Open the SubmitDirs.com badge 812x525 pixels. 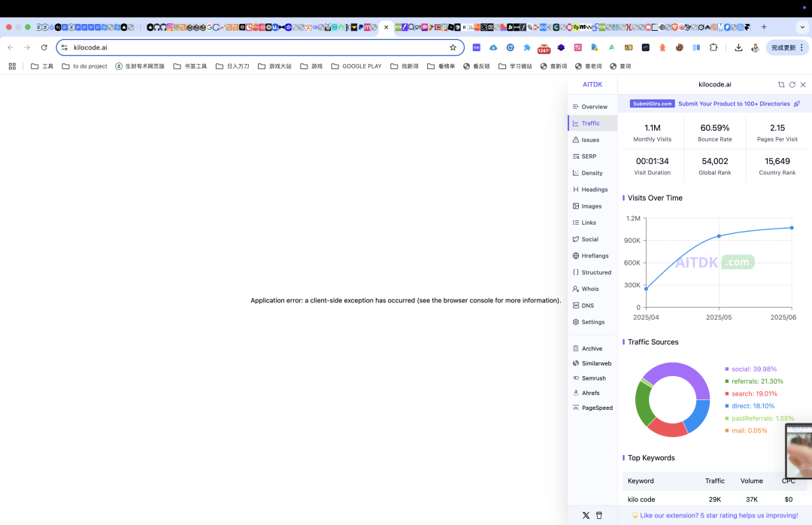(x=652, y=104)
